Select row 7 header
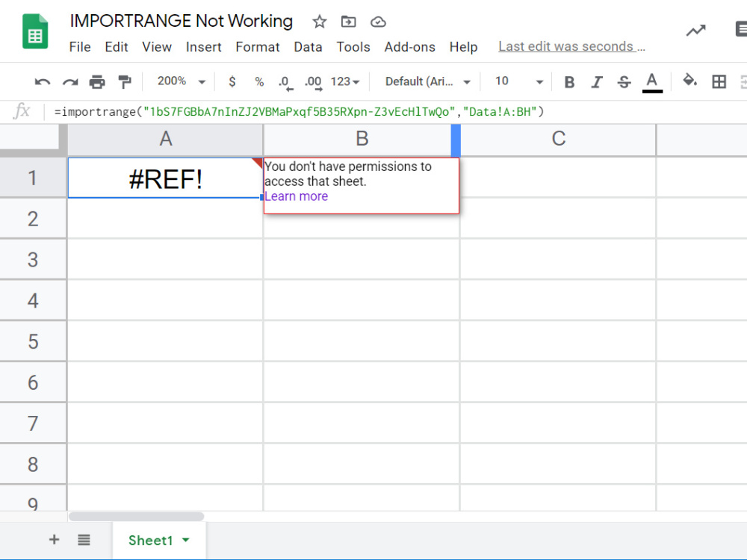 click(x=33, y=423)
